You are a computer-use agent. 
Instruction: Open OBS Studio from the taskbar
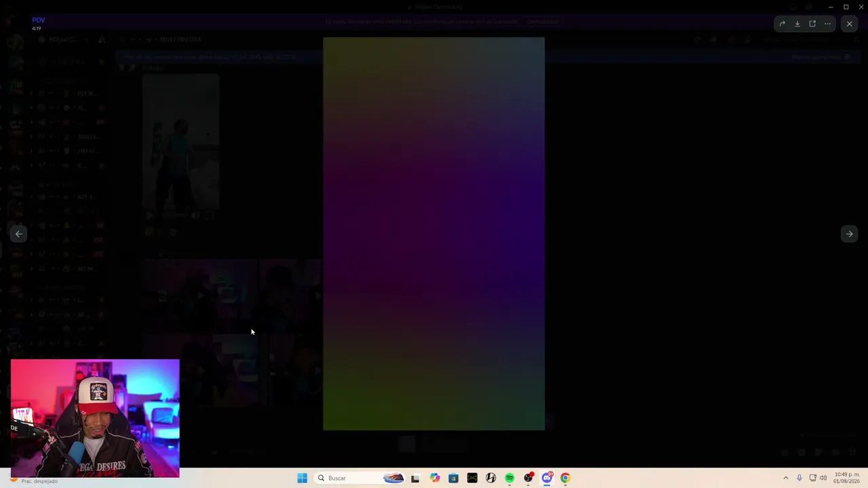pyautogui.click(x=528, y=478)
